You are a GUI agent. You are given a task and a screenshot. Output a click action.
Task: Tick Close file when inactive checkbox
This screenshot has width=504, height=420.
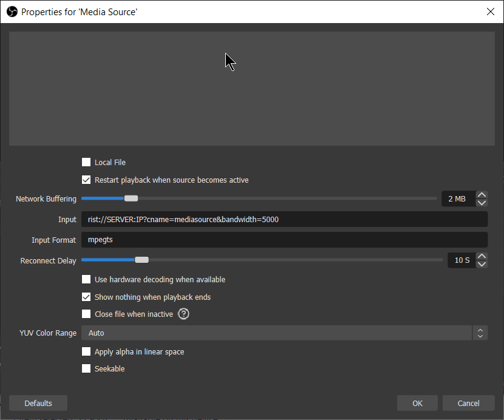pos(86,314)
